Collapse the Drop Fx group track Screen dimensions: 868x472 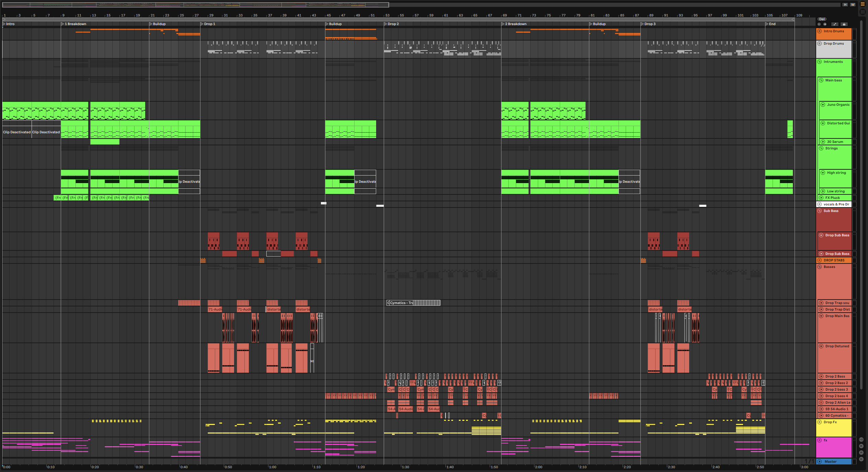820,422
